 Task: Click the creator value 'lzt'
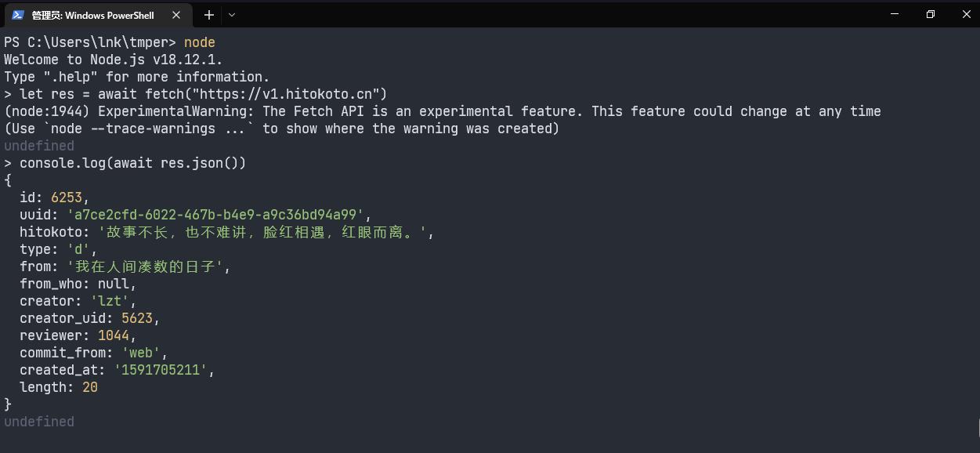[110, 300]
